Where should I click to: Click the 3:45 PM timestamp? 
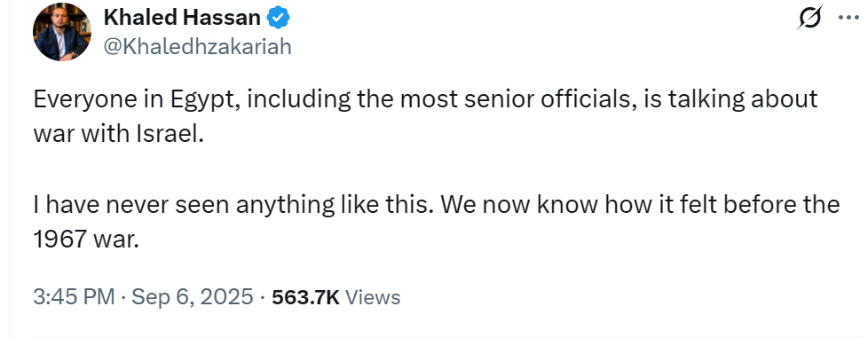click(x=75, y=297)
